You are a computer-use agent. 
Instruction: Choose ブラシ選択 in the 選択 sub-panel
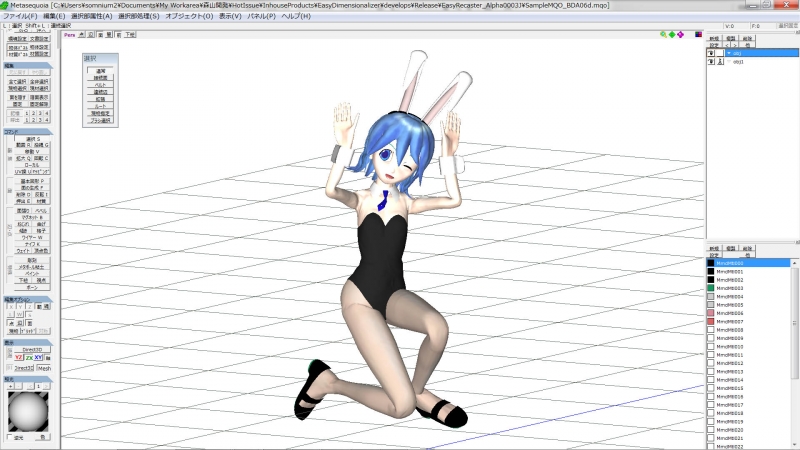click(x=101, y=120)
